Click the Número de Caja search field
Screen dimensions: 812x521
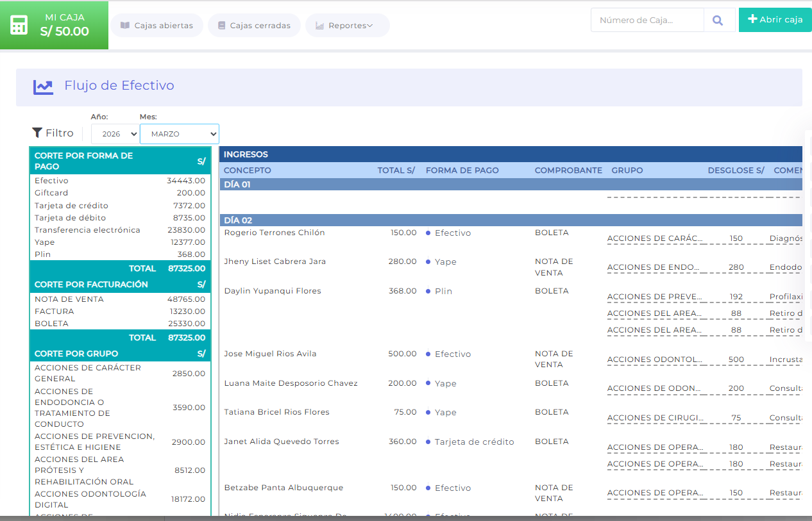tap(647, 21)
